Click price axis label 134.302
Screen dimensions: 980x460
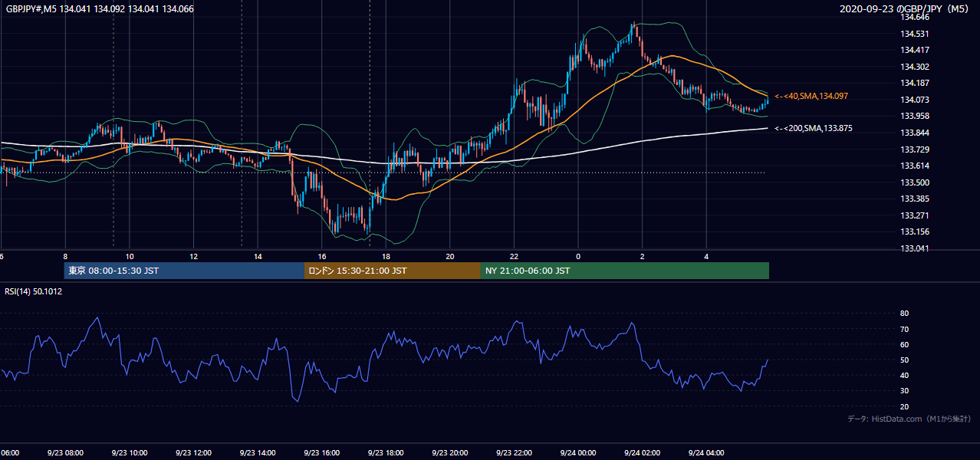click(x=914, y=67)
